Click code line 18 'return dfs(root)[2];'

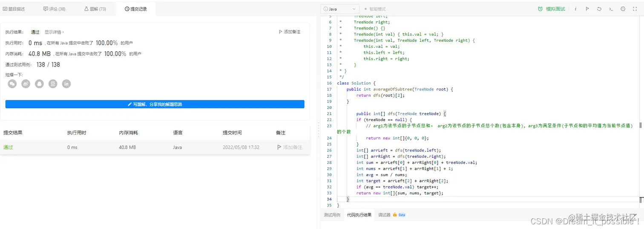coord(380,96)
